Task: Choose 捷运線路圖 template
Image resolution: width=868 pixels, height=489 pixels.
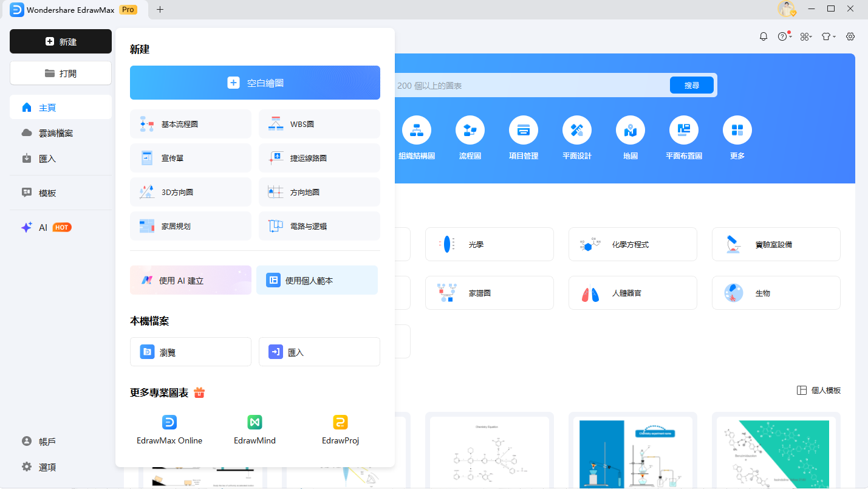Action: pyautogui.click(x=320, y=158)
